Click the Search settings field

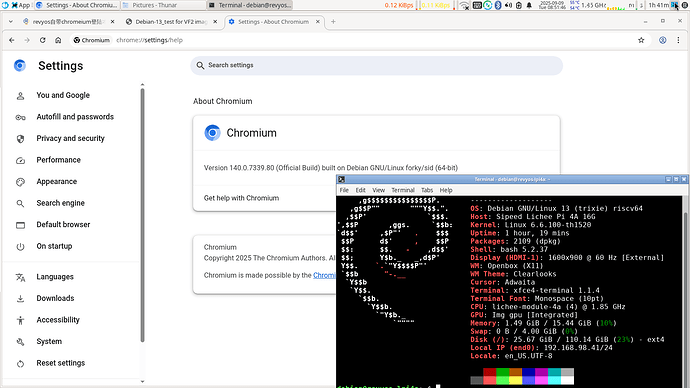click(376, 65)
